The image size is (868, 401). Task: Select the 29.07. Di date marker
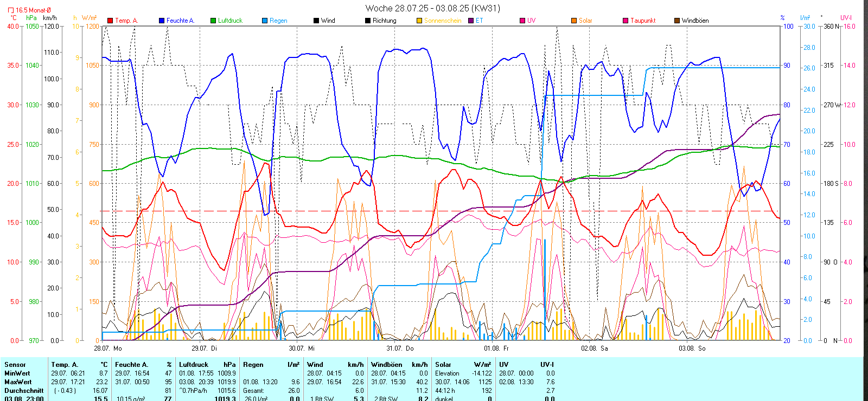click(x=204, y=348)
